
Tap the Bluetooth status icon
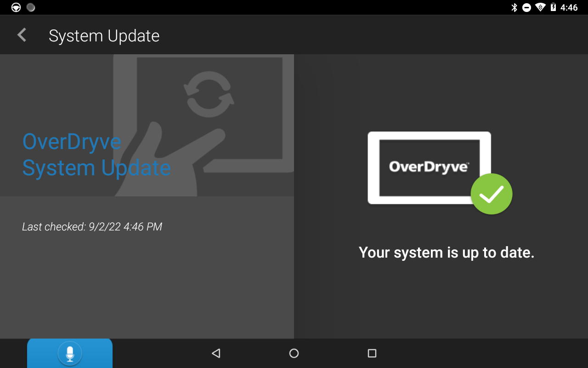[514, 7]
